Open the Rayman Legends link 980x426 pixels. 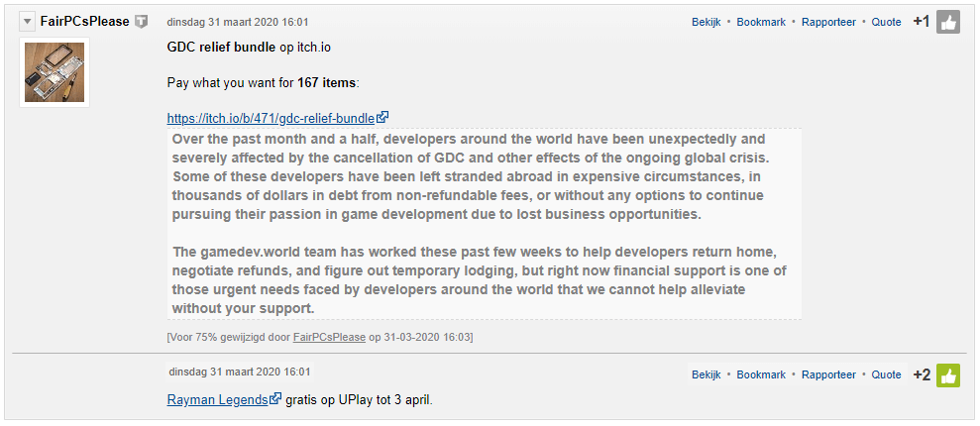(218, 400)
